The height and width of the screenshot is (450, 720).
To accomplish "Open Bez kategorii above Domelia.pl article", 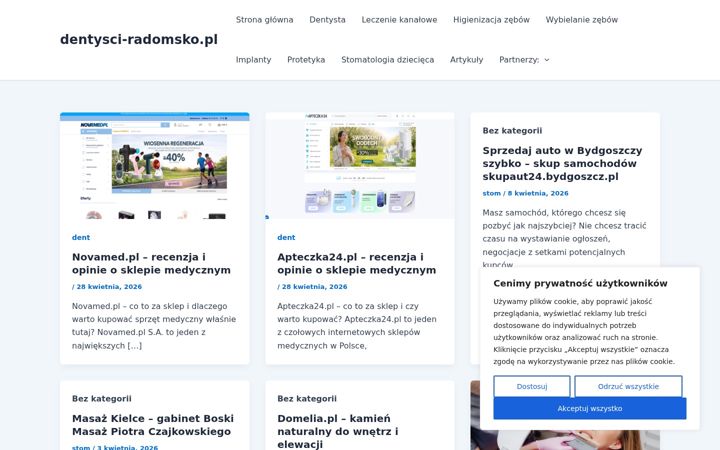I will point(307,399).
